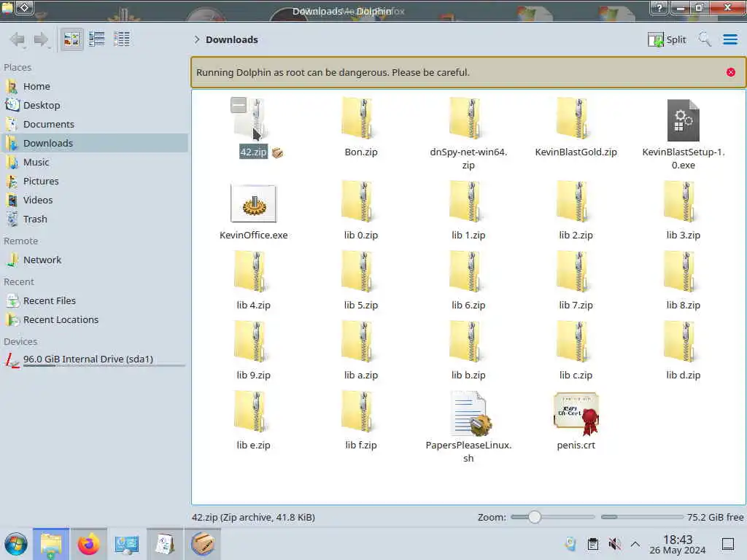This screenshot has height=560, width=747.
Task: Go forward with the right arrow
Action: 42,39
